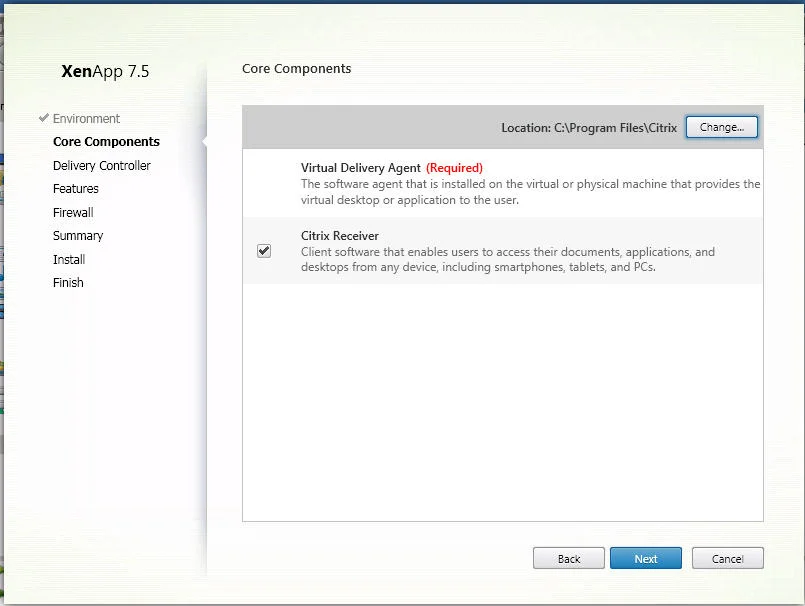
Task: Uncheck the Citrix Receiver checkbox
Action: click(264, 251)
